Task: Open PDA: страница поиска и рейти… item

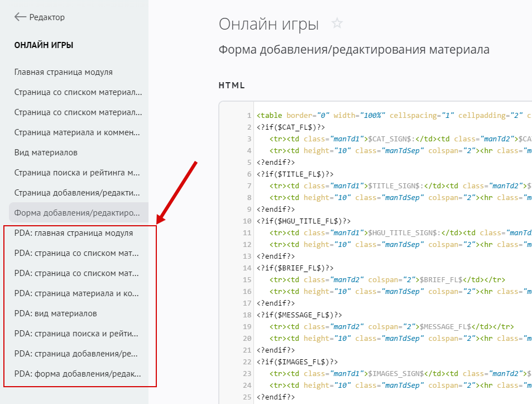Action: coord(77,334)
